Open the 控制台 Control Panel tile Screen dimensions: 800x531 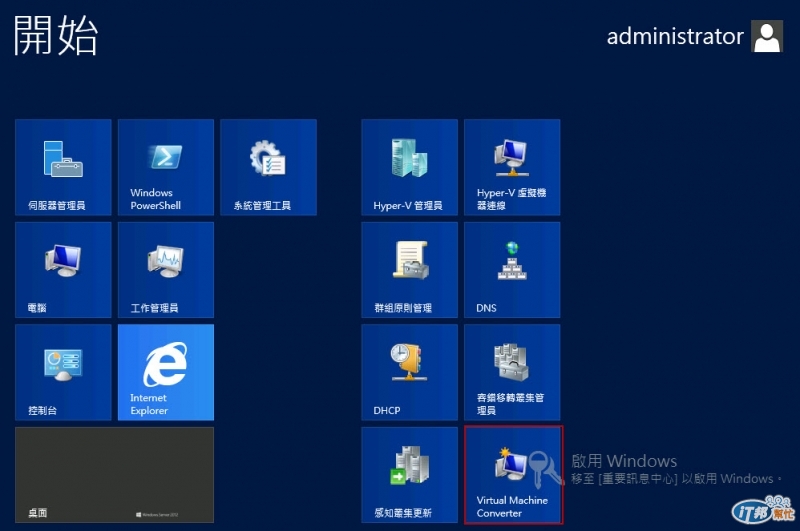point(63,372)
